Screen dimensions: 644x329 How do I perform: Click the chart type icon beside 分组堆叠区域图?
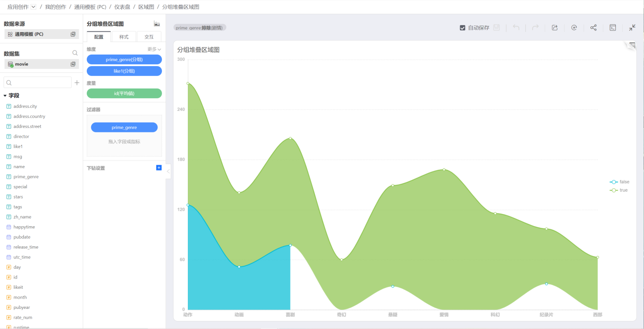pyautogui.click(x=157, y=24)
